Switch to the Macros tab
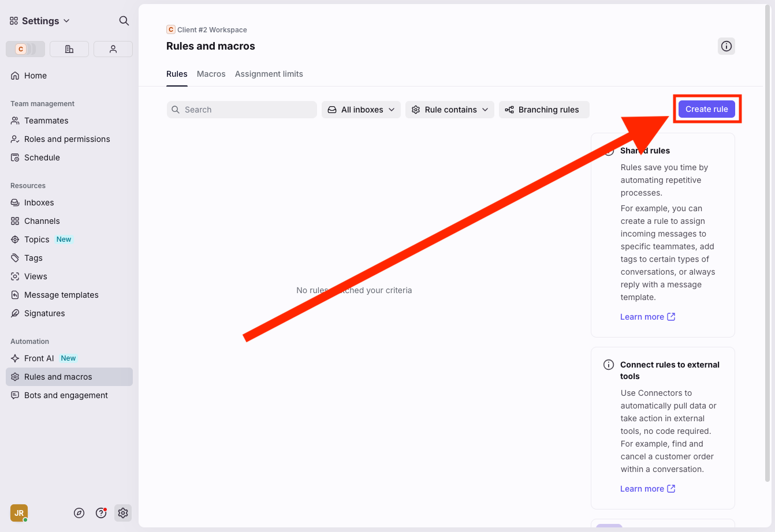This screenshot has width=775, height=532. pos(211,74)
